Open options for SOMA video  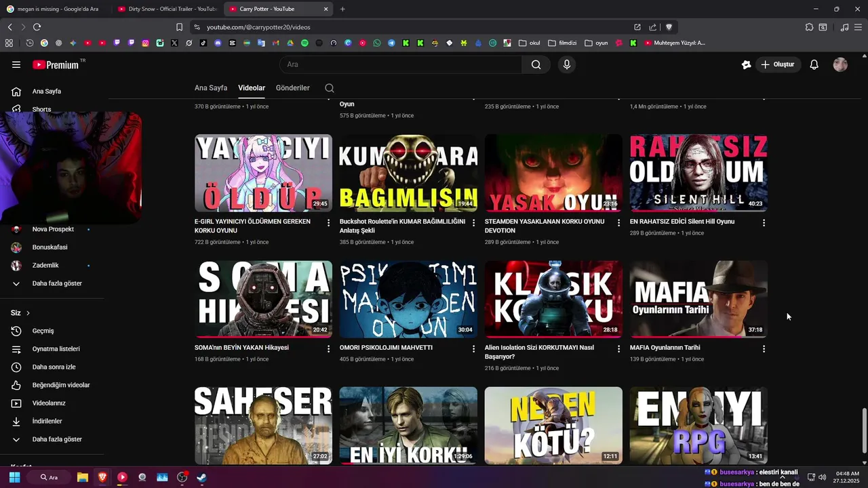coord(328,348)
